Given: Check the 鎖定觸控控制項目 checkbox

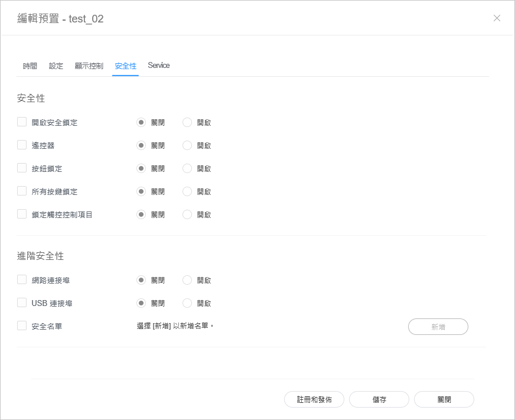Looking at the screenshot, I should [22, 214].
